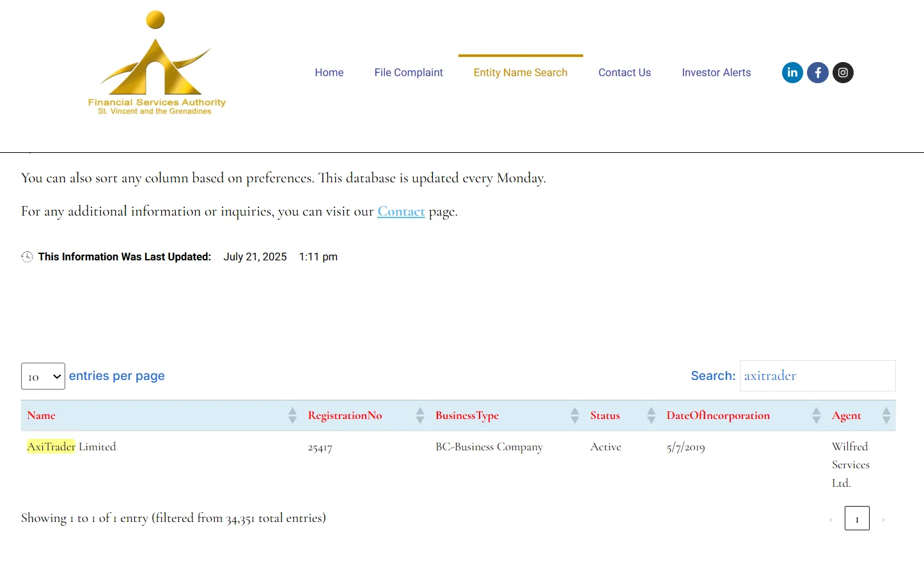Open the FSA Instagram page icon
This screenshot has width=924, height=561.
tap(843, 72)
